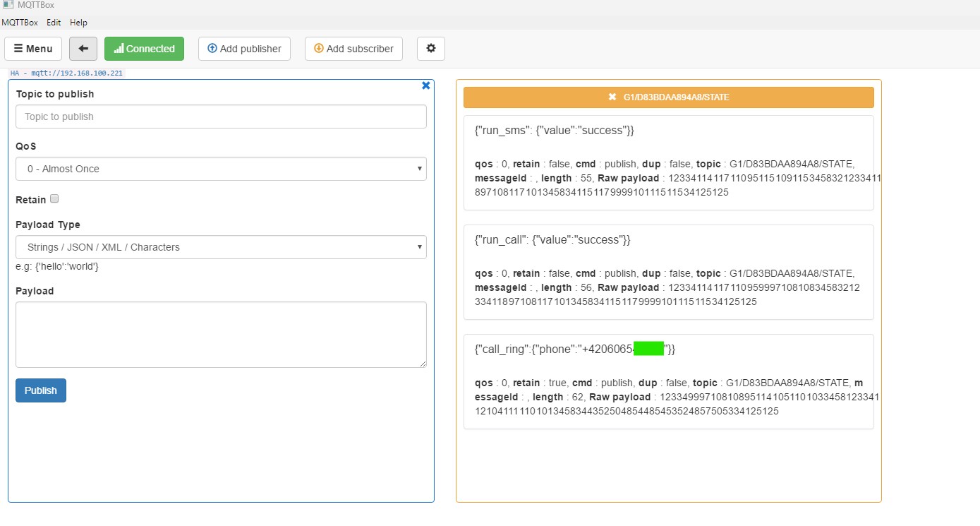Click the green Connected status button
Viewport: 980px width, 526px height.
pos(144,49)
